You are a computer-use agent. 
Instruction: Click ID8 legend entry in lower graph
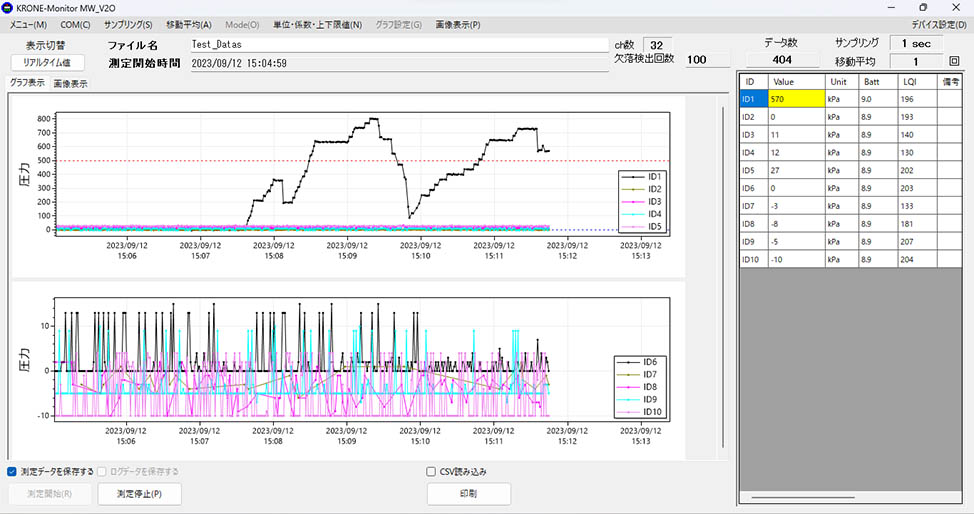(637, 387)
